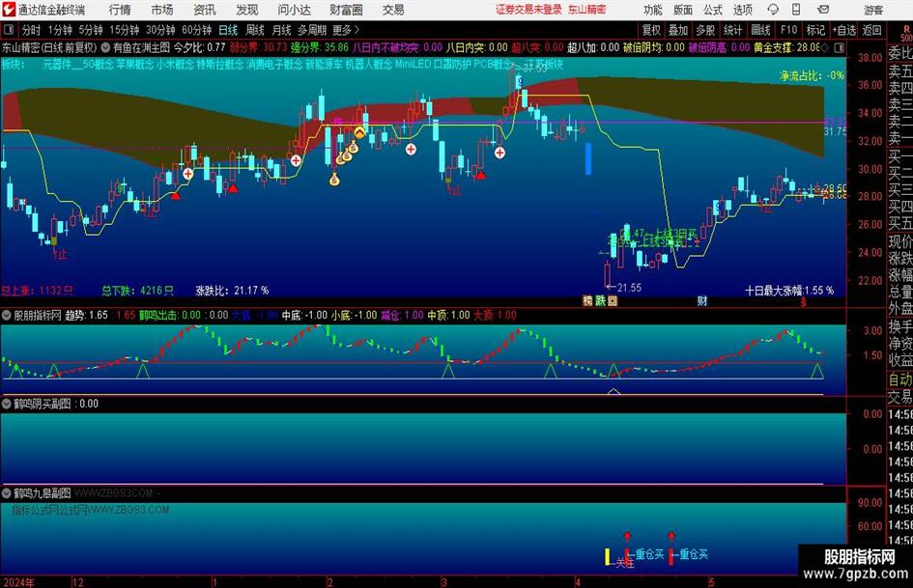Click www.7gpzb.com website link
The width and height of the screenshot is (913, 588).
coord(855,574)
